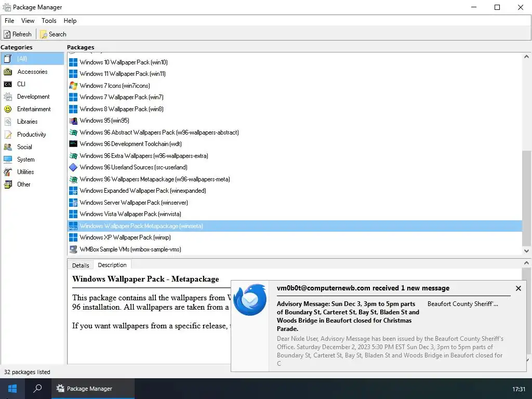Open the View menu
This screenshot has width=532, height=399.
coord(28,21)
